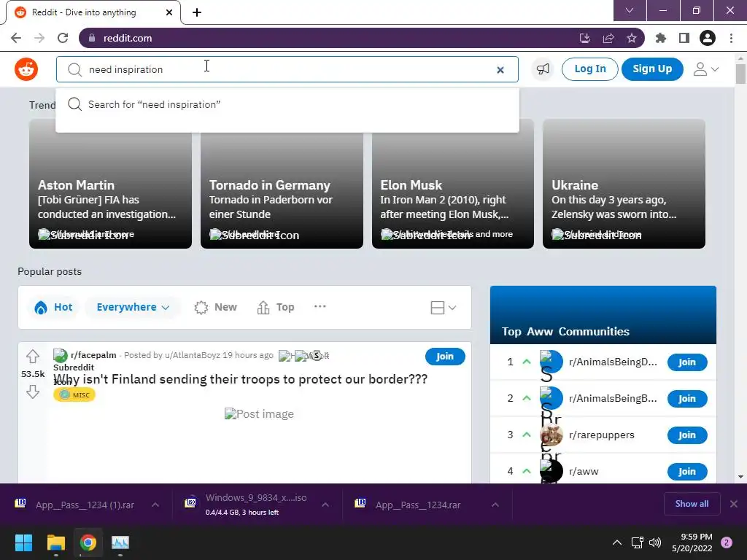Select Search for "need inspiration" suggestion

287,104
